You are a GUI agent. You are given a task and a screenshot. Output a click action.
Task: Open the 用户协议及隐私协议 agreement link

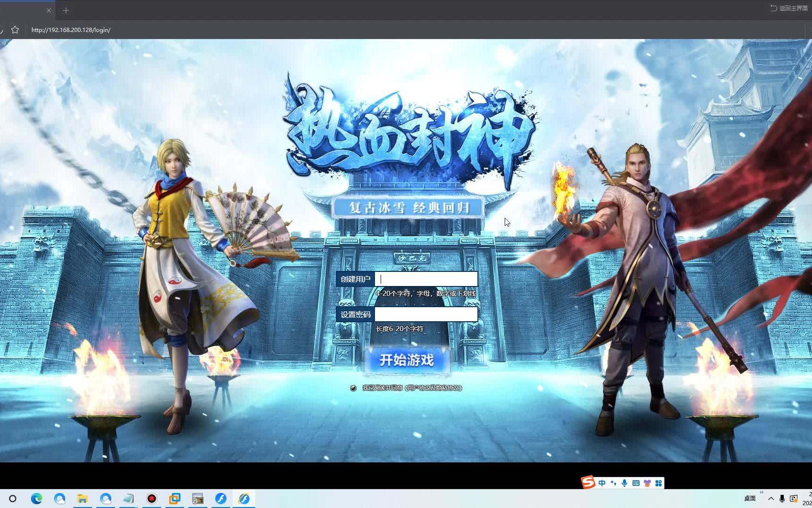pos(433,388)
